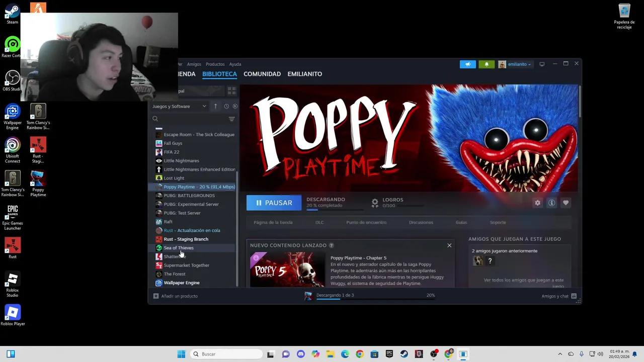Open the Papelera de reciclaje desktop icon
644x362 pixels.
coord(624,16)
